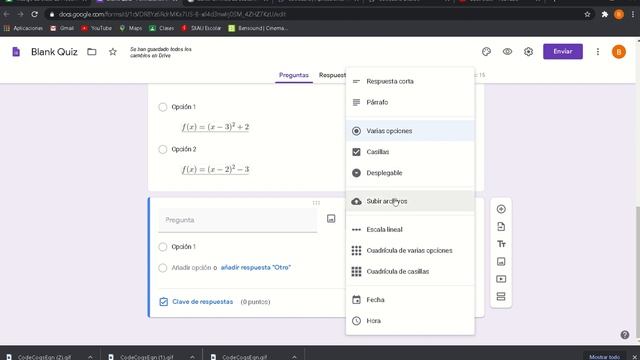Select Fecha question type
Image resolution: width=640 pixels, height=360 pixels.
(410, 300)
